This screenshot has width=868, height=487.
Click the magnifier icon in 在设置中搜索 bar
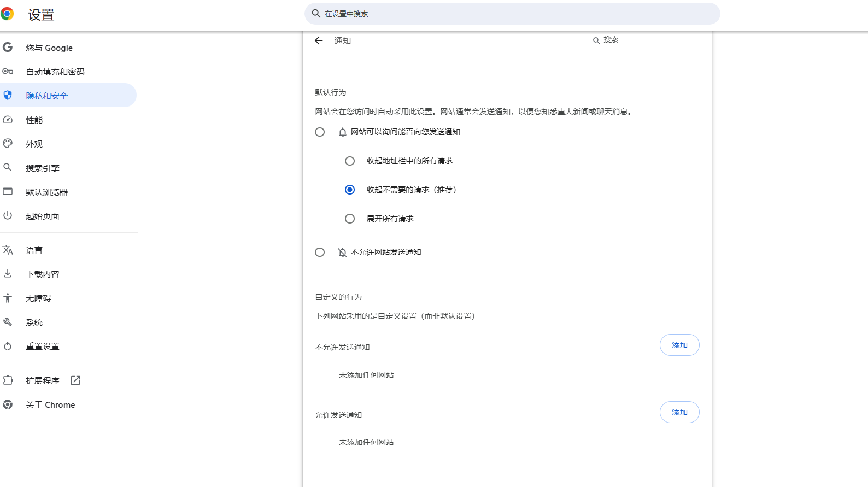pyautogui.click(x=316, y=14)
